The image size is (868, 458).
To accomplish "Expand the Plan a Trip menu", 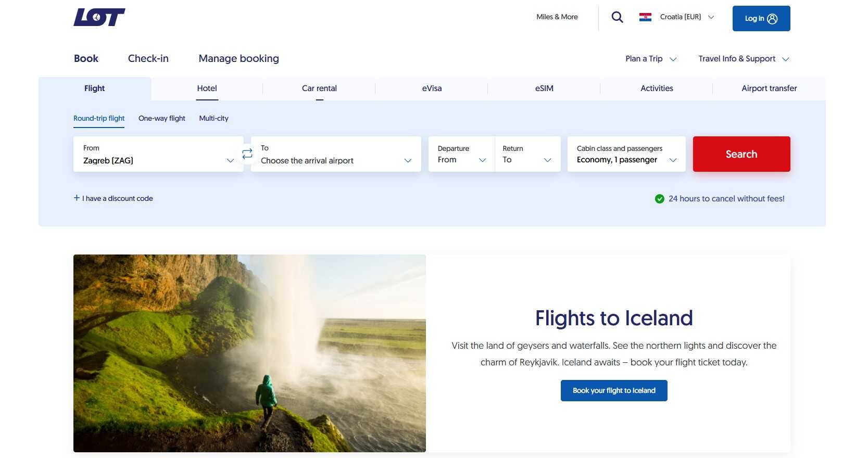I will 650,59.
